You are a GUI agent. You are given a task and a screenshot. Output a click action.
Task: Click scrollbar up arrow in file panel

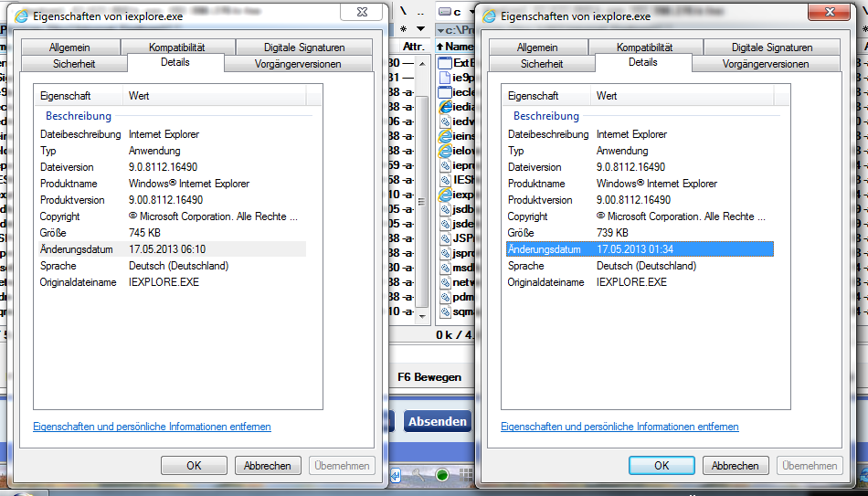[422, 64]
